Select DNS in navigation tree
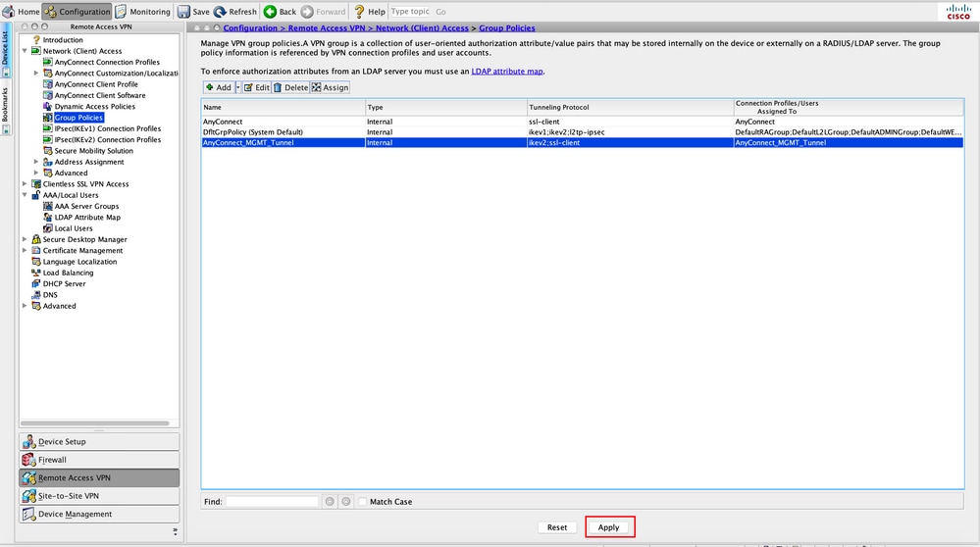Viewport: 980px width, 547px height. coord(50,295)
